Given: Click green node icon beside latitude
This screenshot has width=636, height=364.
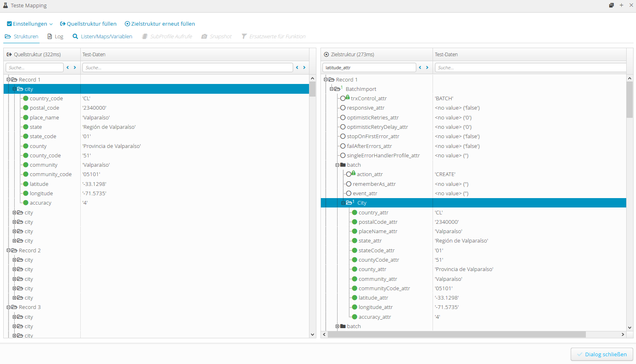Looking at the screenshot, I should [x=26, y=184].
